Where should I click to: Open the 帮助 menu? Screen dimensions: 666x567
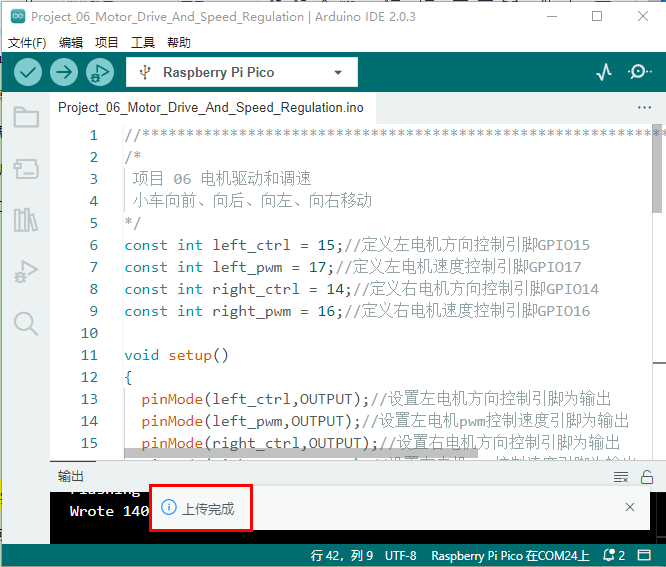pos(179,42)
